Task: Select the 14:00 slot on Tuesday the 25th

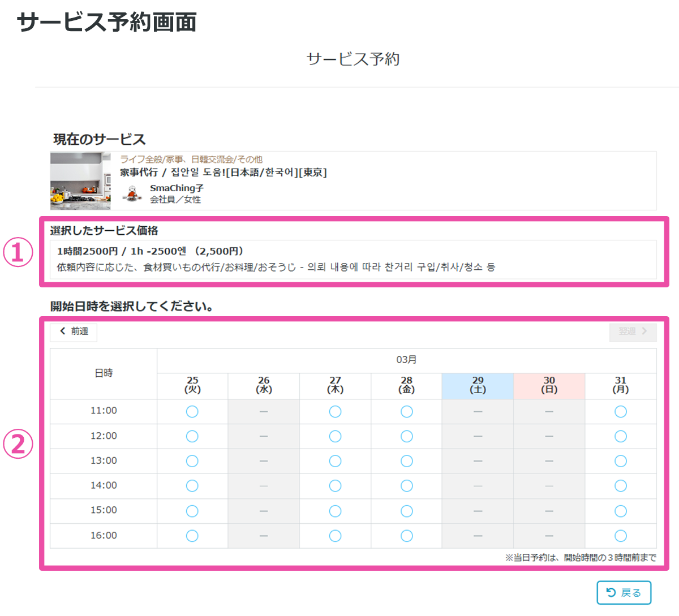Action: click(193, 485)
